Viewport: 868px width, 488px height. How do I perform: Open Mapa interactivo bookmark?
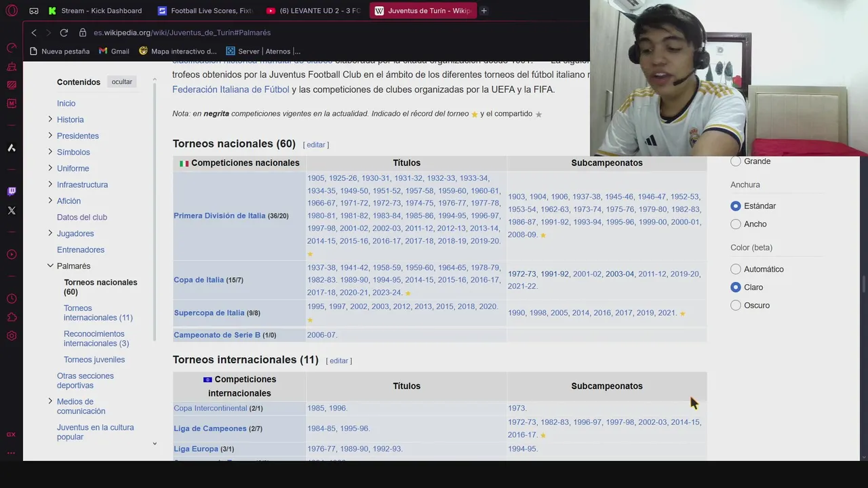(178, 51)
